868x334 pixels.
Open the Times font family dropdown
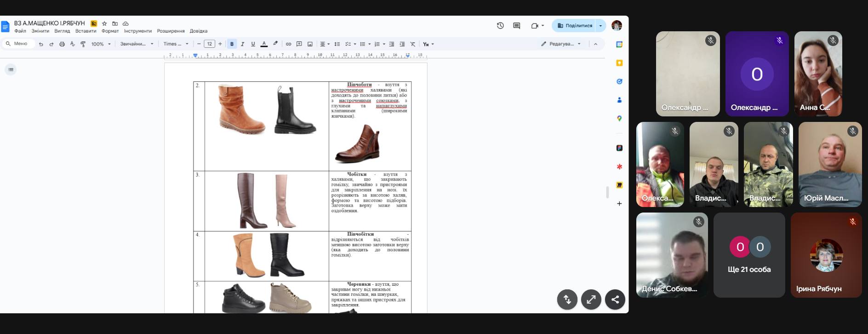(x=176, y=44)
